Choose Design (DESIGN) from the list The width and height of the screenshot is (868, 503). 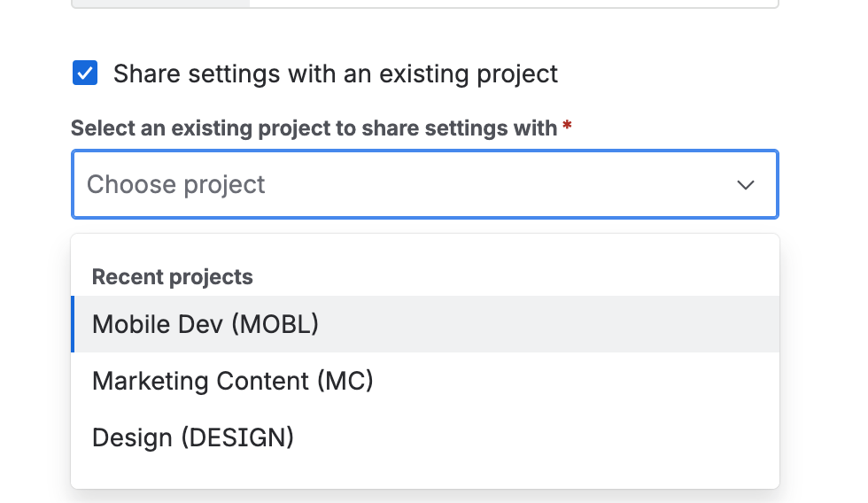(x=193, y=437)
